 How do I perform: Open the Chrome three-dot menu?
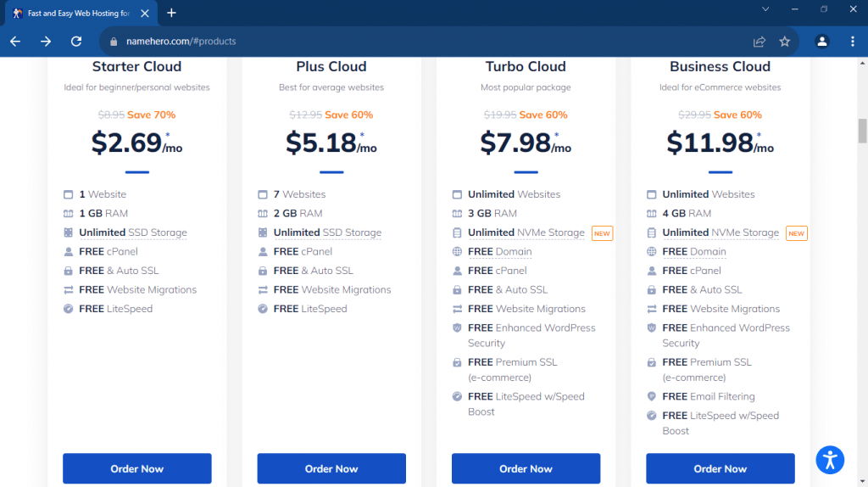[853, 42]
